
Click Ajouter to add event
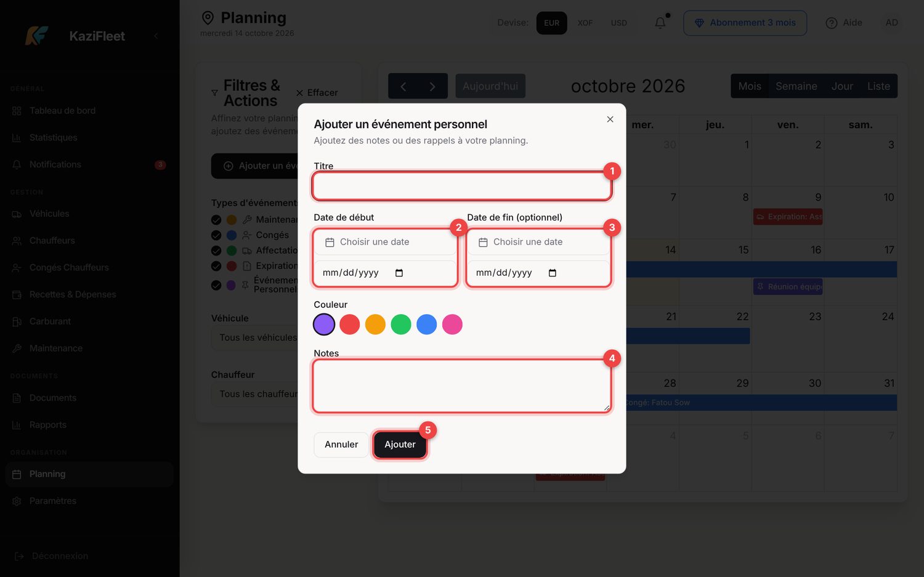tap(400, 445)
